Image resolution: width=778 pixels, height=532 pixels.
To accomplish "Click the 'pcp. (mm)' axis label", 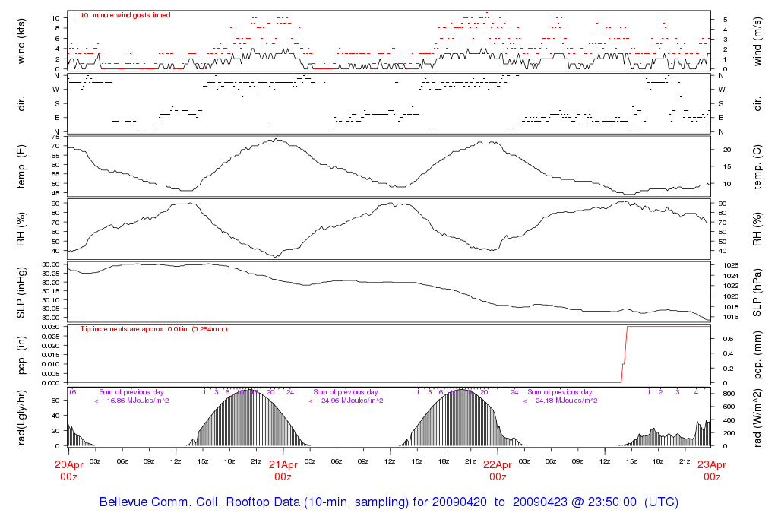I will click(757, 355).
